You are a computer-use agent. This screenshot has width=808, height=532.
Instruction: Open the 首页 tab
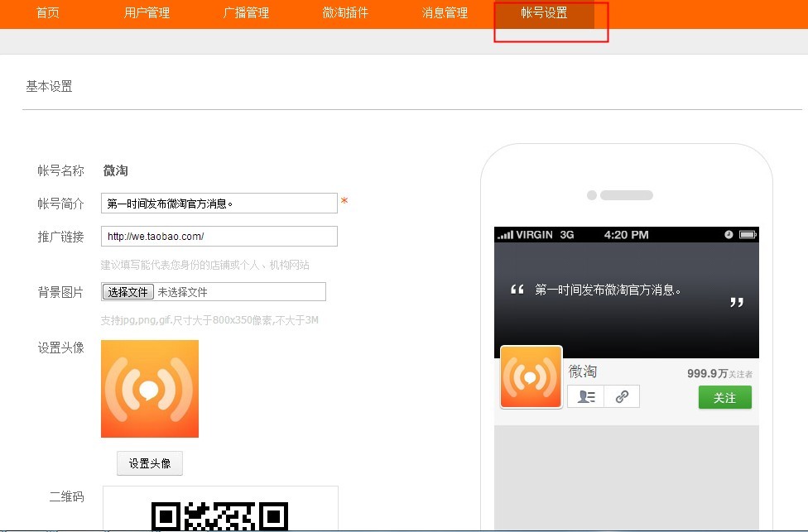pyautogui.click(x=48, y=13)
